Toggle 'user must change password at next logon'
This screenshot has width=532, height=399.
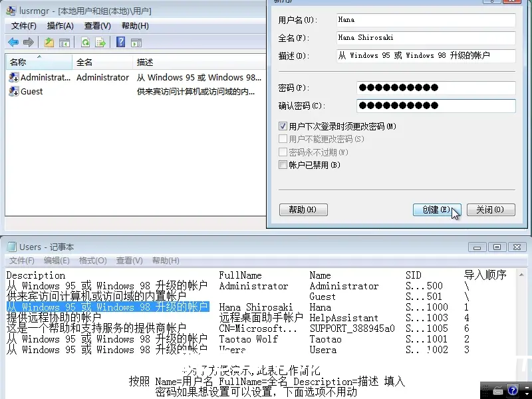[x=283, y=126]
